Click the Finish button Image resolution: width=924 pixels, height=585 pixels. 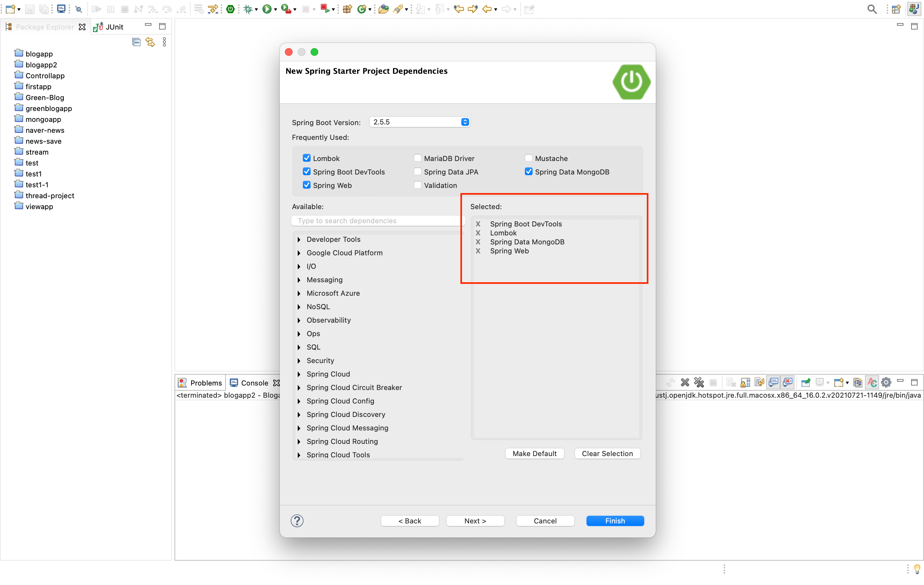tap(615, 521)
